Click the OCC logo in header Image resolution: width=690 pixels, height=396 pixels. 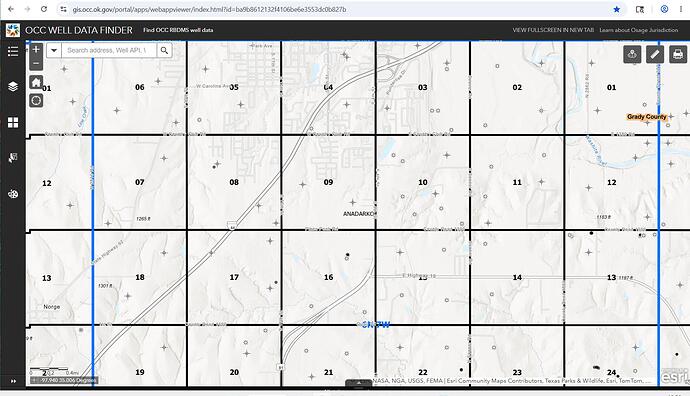[x=13, y=30]
